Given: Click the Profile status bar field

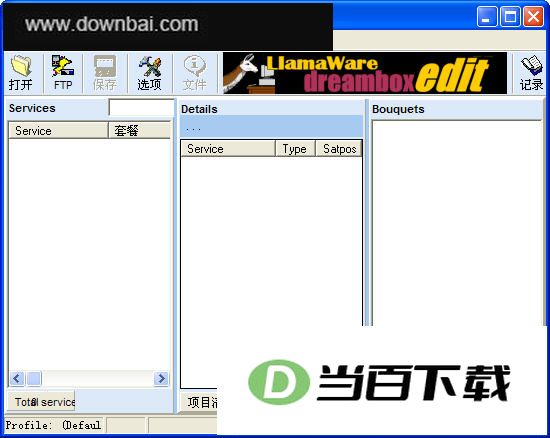Looking at the screenshot, I should pyautogui.click(x=53, y=425).
